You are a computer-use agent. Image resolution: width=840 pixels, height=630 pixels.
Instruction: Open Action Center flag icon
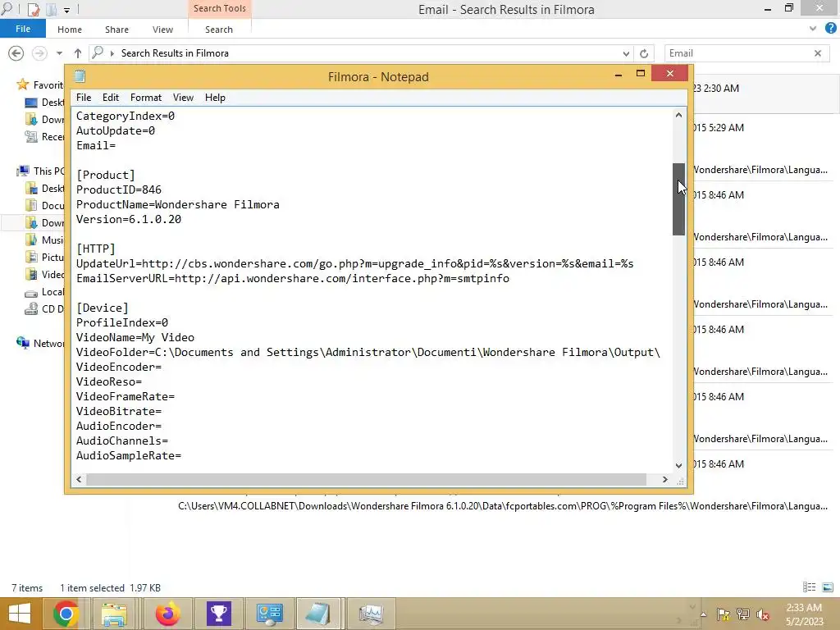[724, 614]
